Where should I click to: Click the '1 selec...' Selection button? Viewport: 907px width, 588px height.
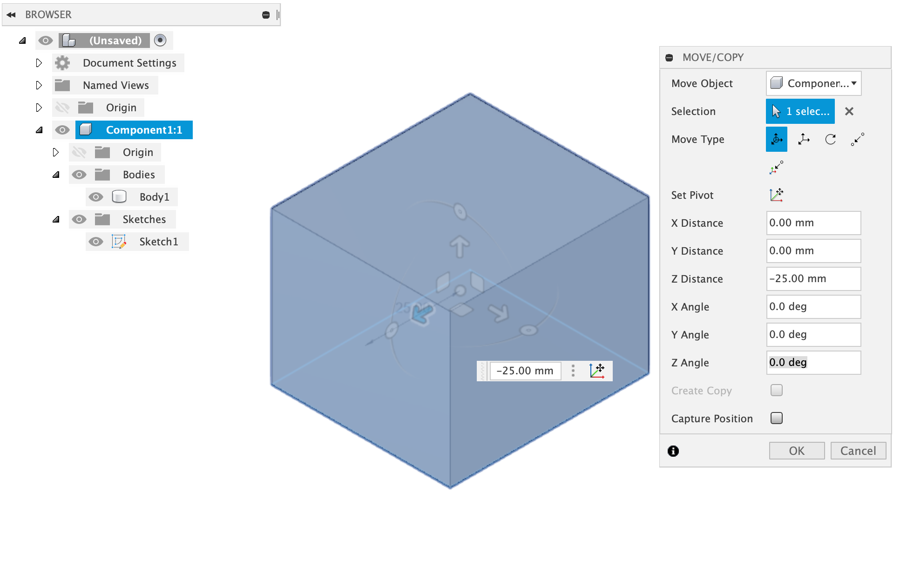[x=800, y=111]
